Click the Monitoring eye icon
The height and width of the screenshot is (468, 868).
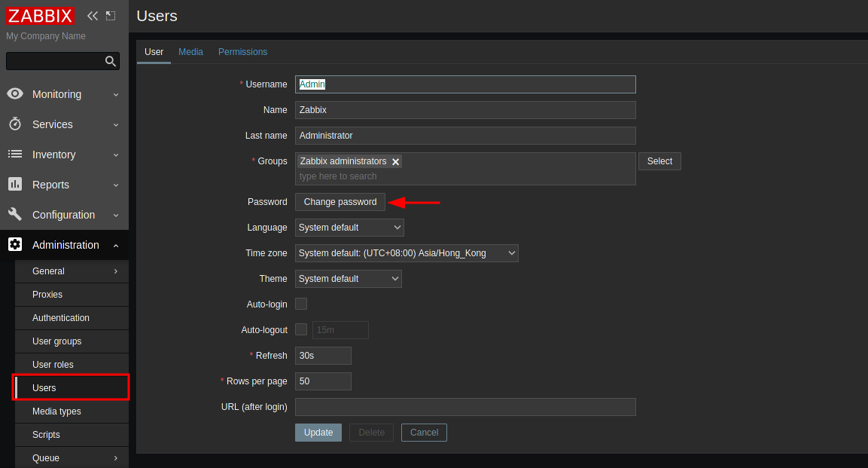click(15, 93)
